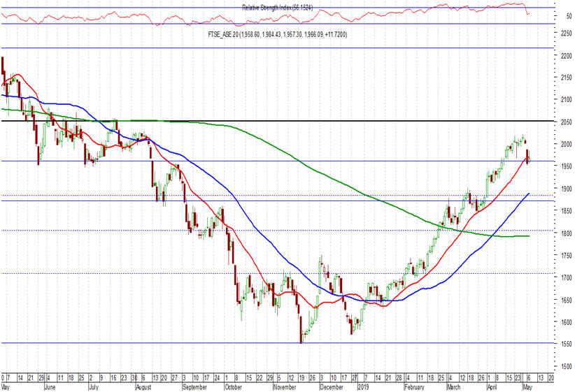Click the Relative Strength Index title
The width and height of the screenshot is (575, 392).
(278, 8)
